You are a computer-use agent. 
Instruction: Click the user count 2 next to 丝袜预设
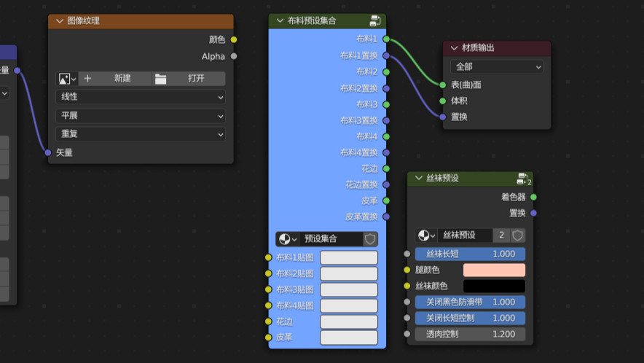coord(501,235)
